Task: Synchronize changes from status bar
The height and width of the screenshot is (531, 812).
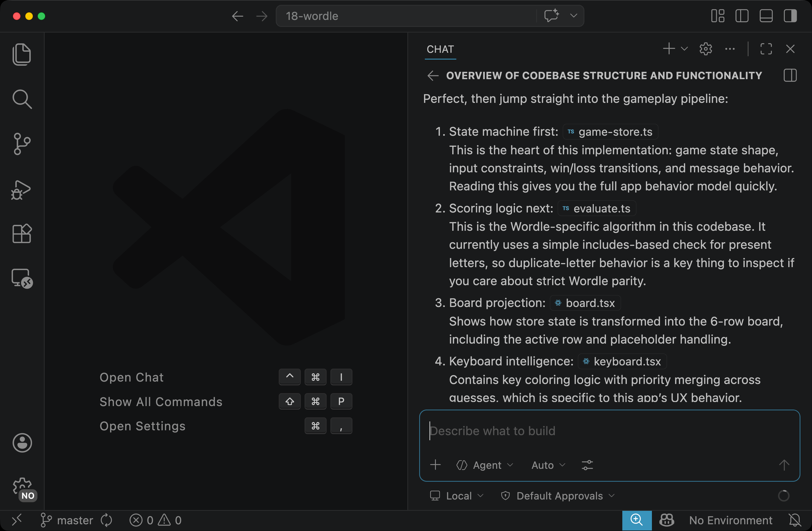Action: pyautogui.click(x=106, y=520)
